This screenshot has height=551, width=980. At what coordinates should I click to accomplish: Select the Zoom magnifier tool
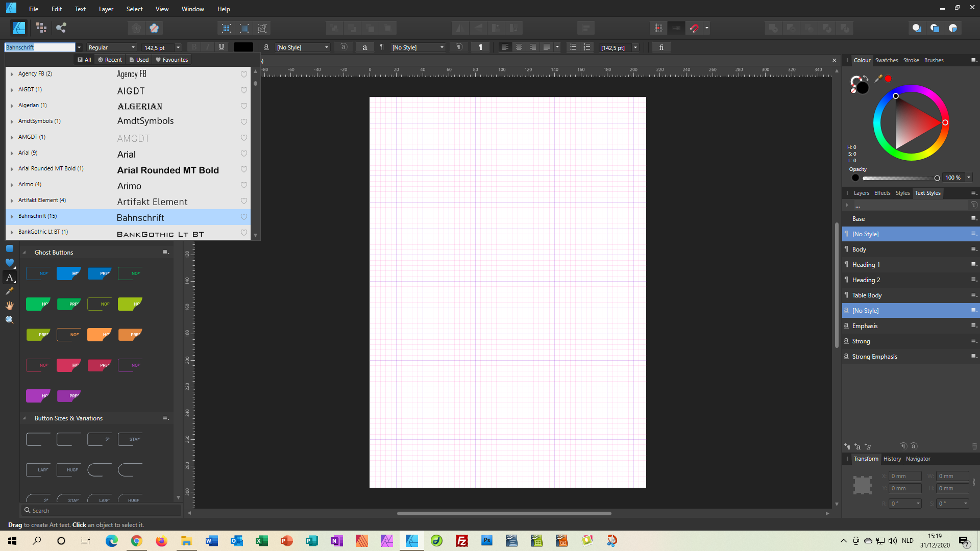pos(9,320)
